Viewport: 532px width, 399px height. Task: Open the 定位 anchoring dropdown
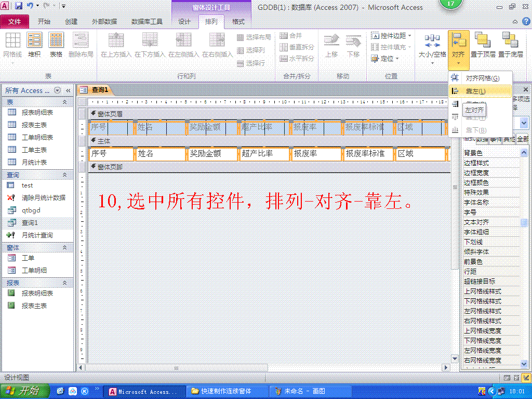pos(385,59)
